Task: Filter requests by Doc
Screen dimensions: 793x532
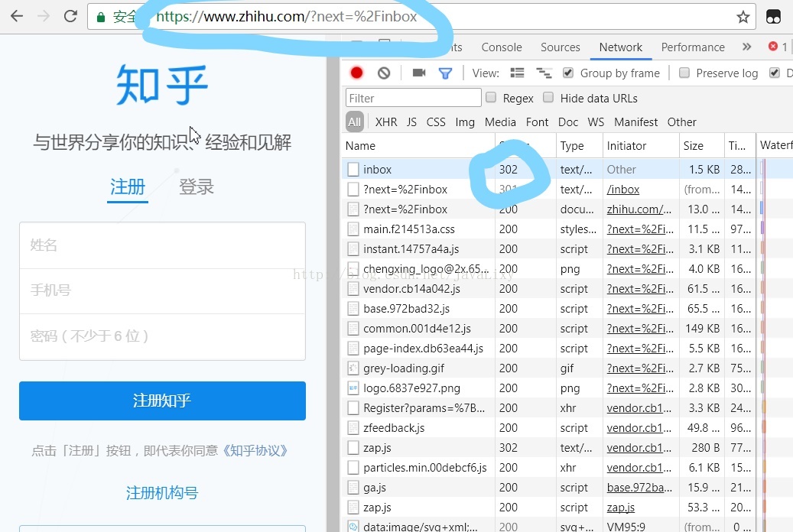Action: click(568, 122)
